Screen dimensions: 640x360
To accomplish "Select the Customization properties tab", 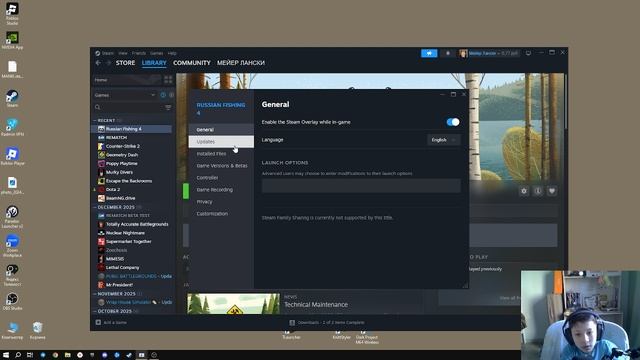I will click(x=221, y=214).
